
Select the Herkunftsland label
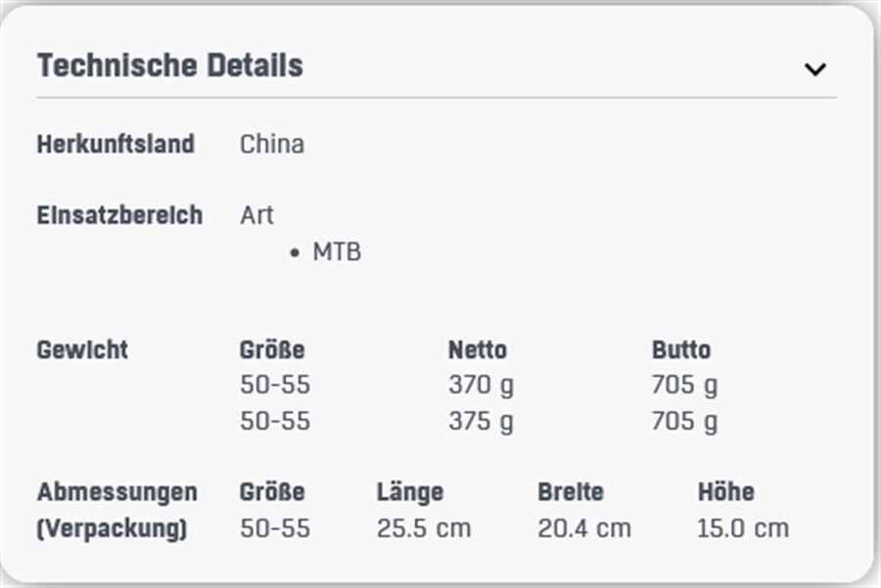[x=116, y=144]
